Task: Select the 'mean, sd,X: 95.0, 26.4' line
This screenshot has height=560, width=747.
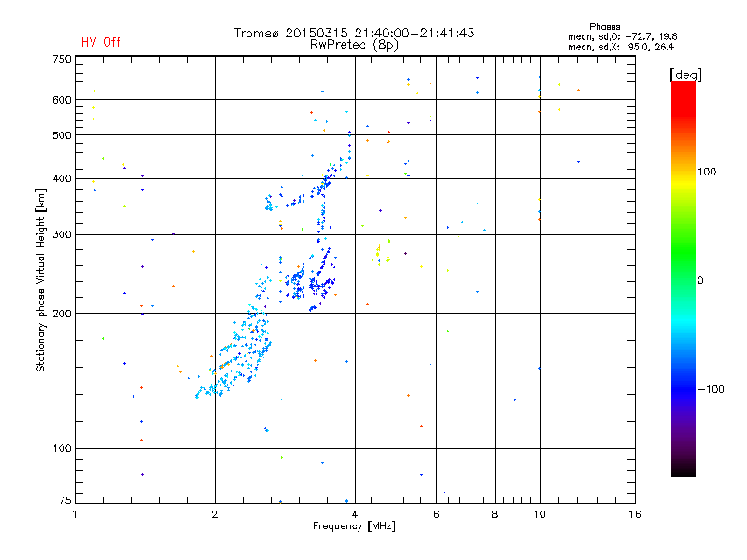Action: tap(621, 47)
